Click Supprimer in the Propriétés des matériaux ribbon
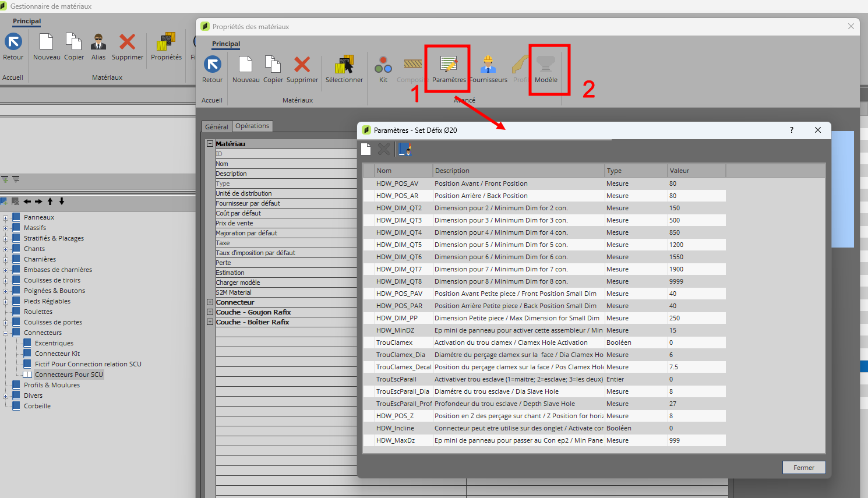The width and height of the screenshot is (868, 498). tap(302, 70)
